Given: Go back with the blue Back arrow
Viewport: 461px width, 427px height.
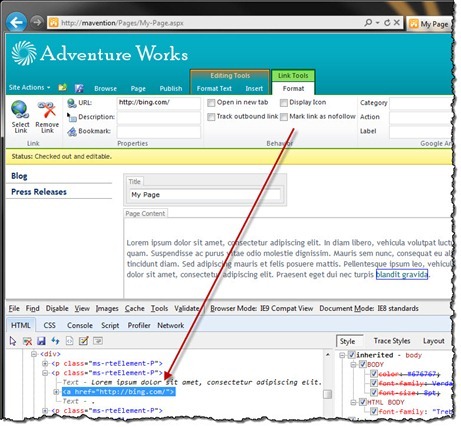Looking at the screenshot, I should (x=16, y=22).
